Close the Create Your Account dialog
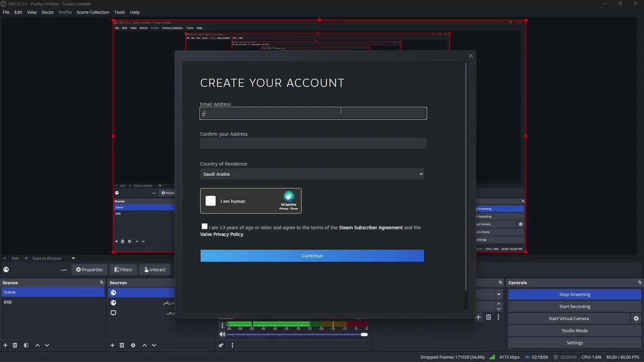 (471, 56)
